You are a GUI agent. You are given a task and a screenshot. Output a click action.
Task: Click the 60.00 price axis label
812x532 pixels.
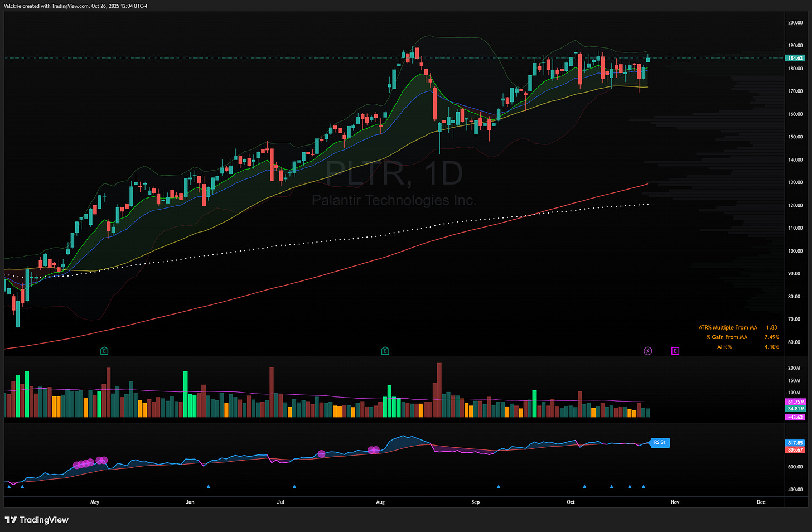click(795, 342)
